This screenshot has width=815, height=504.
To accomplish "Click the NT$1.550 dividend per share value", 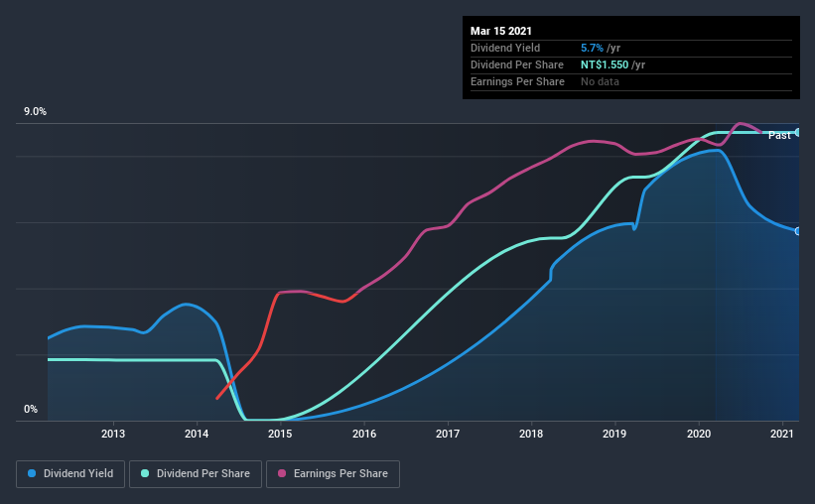I will coord(605,64).
